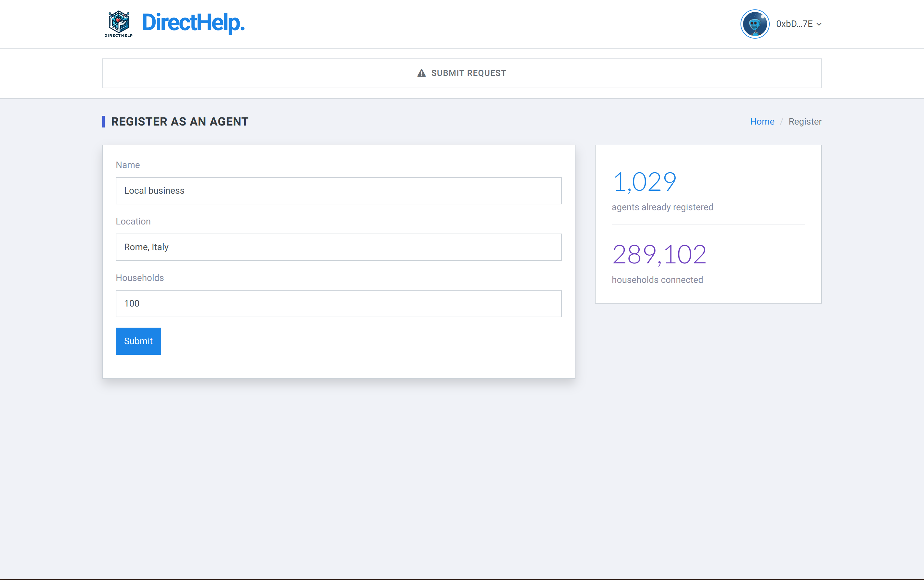This screenshot has width=924, height=580.
Task: Click the 'agents already registered' caption
Action: click(662, 207)
